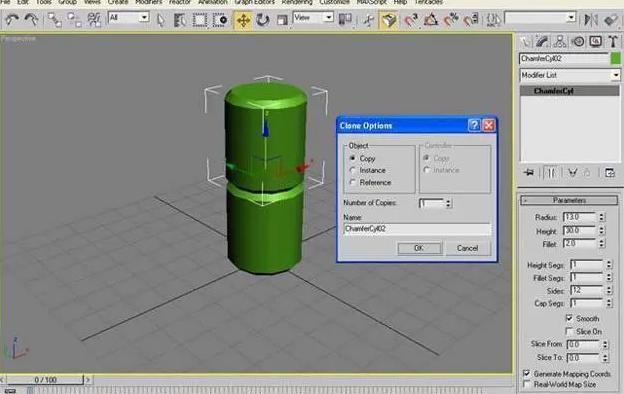Image resolution: width=624 pixels, height=394 pixels.
Task: Click the Redo arrow in the main toolbar
Action: (x=31, y=19)
